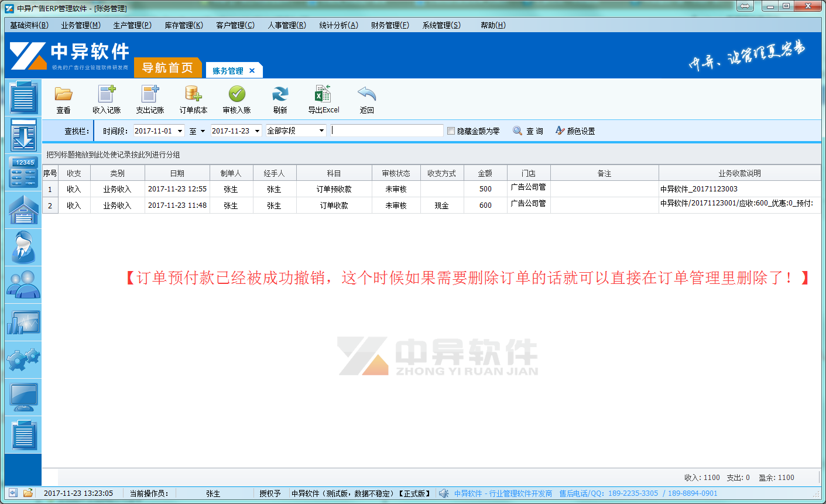Open the 业务管理(M) menu

[81, 25]
